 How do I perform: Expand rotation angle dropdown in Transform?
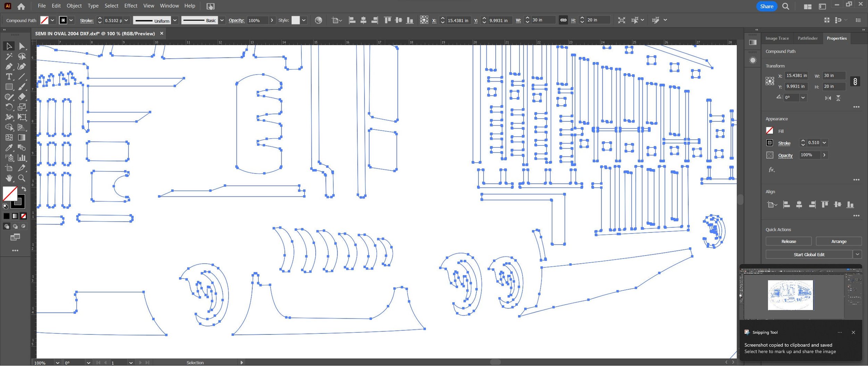tap(803, 98)
